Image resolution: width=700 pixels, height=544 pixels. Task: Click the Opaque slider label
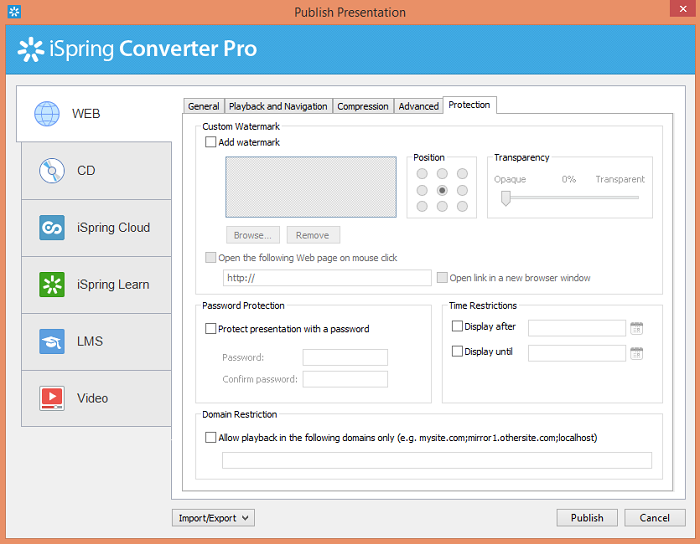click(510, 179)
